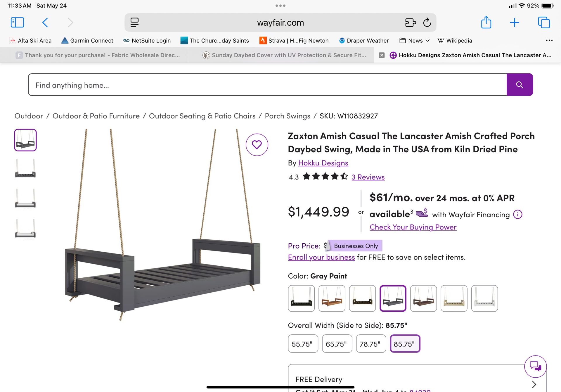Open the Safari tab overview
561x392 pixels.
click(544, 22)
